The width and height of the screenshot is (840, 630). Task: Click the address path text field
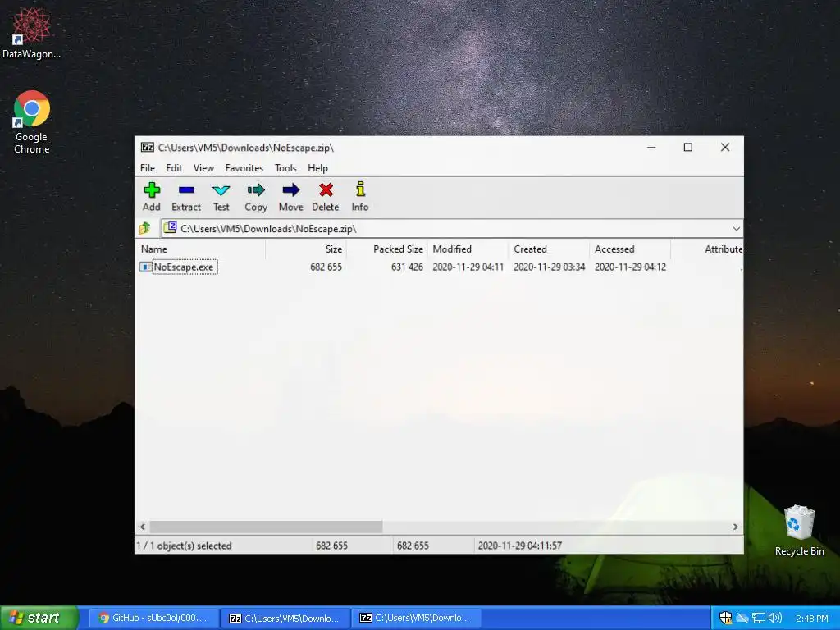point(451,229)
